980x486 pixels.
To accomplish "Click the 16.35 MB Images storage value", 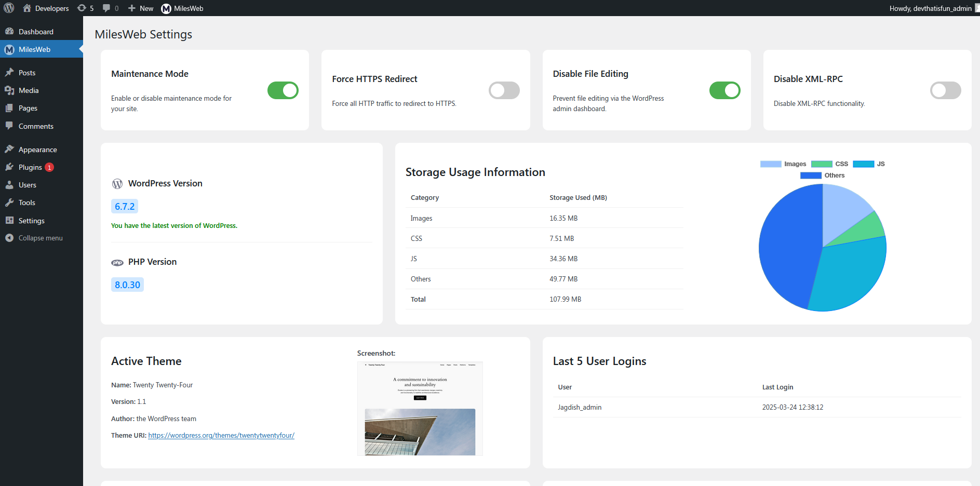I will (x=563, y=219).
